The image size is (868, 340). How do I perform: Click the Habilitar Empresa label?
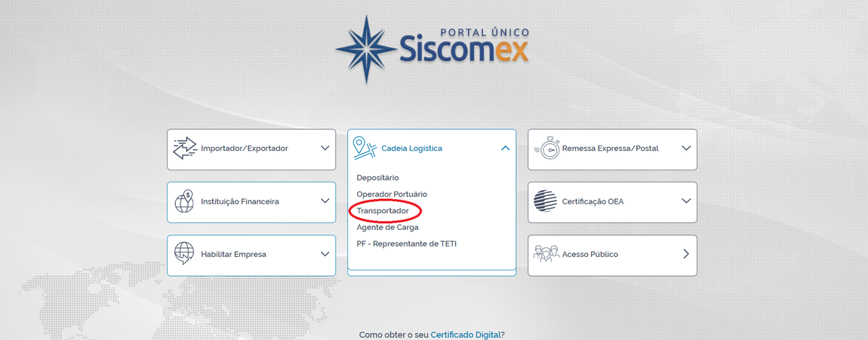pos(234,254)
